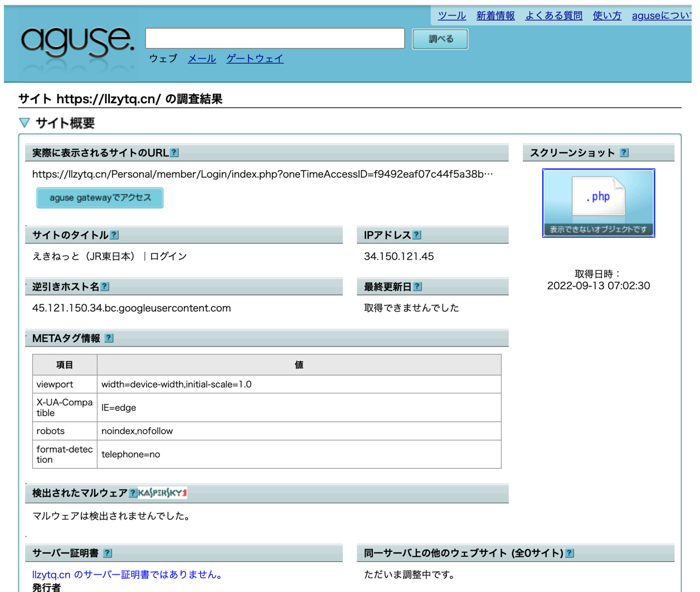Select the ウェブ mode tab
The width and height of the screenshot is (700, 592).
[x=163, y=59]
